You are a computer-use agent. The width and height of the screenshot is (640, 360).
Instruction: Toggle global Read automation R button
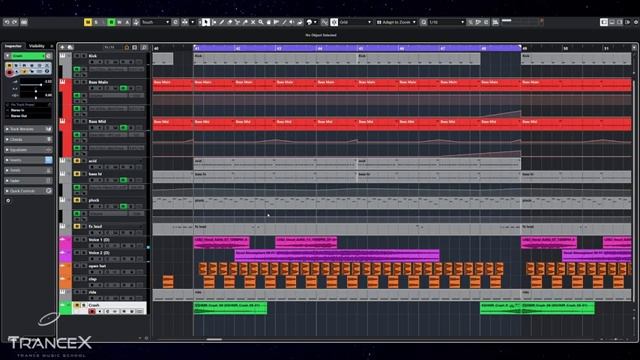(x=111, y=22)
